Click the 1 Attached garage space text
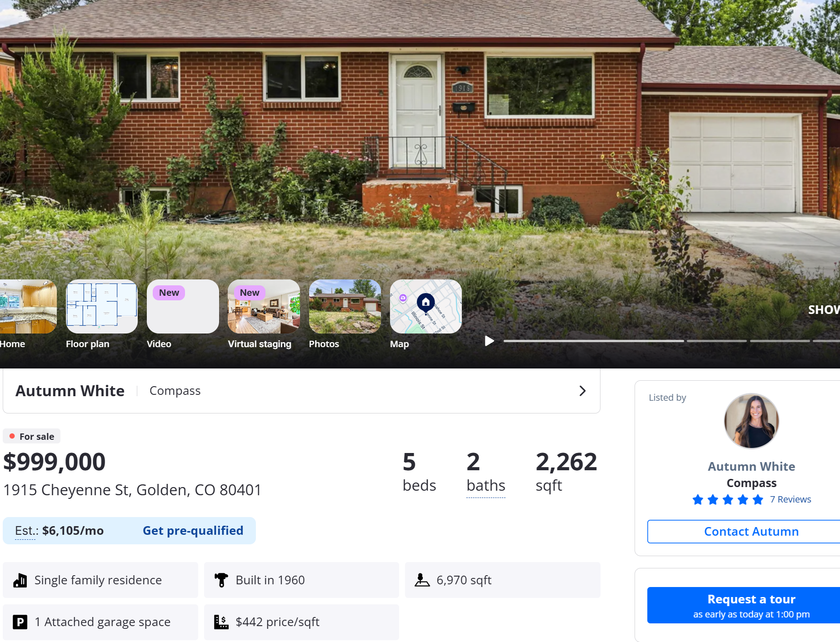This screenshot has height=642, width=840. tap(103, 622)
